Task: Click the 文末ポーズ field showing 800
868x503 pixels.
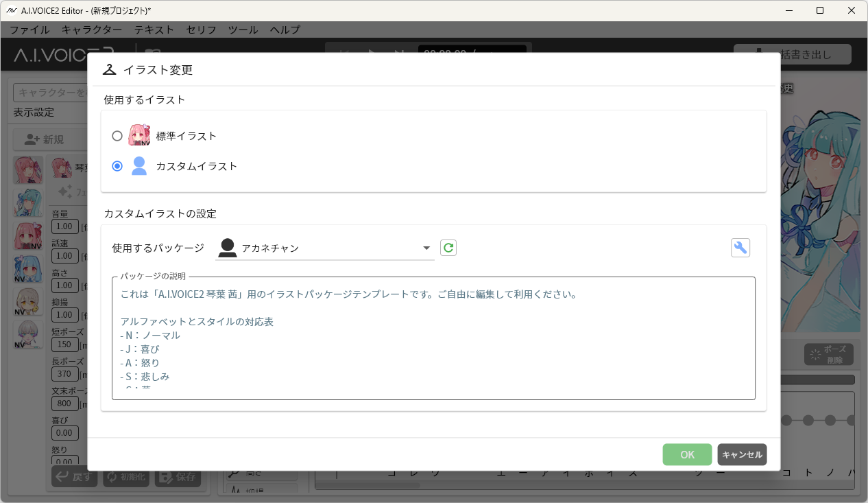Action: (x=65, y=403)
